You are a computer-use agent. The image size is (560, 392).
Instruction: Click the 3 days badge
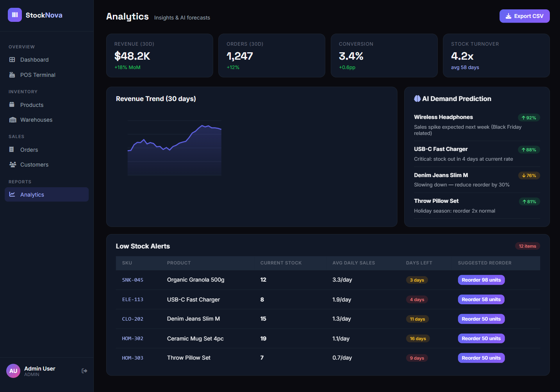tap(417, 280)
